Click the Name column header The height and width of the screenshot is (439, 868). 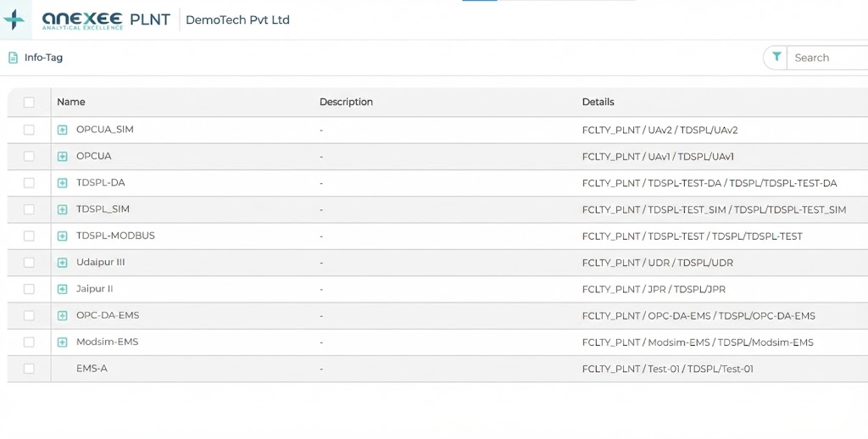(x=71, y=103)
